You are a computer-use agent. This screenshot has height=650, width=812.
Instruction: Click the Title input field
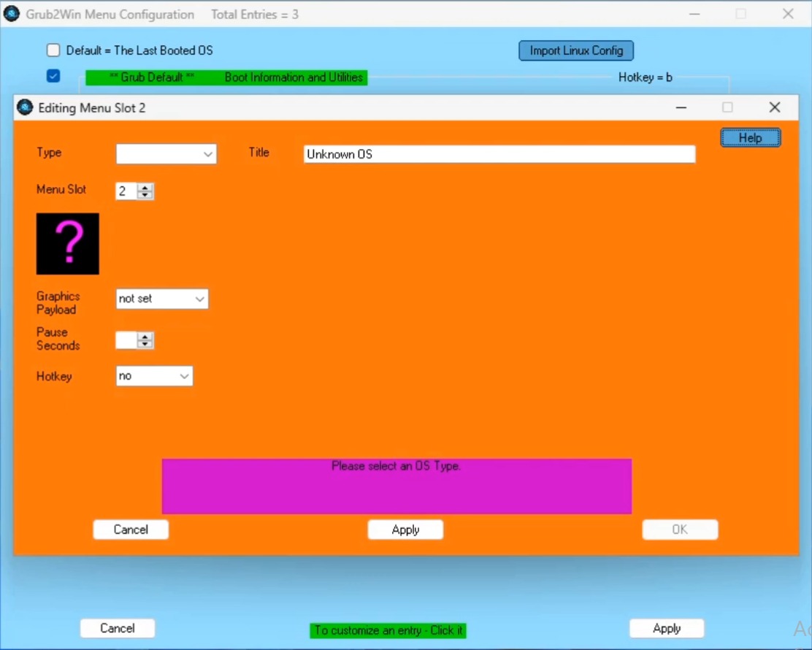pos(499,154)
